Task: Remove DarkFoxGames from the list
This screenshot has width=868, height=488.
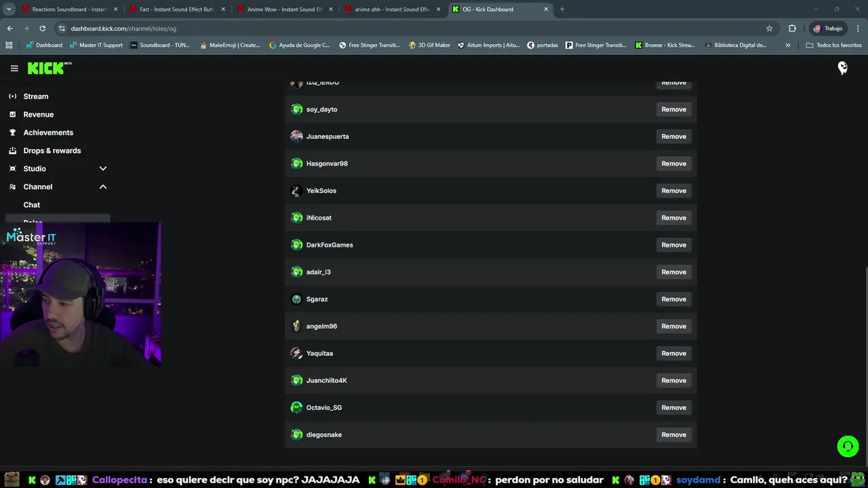Action: pos(673,245)
